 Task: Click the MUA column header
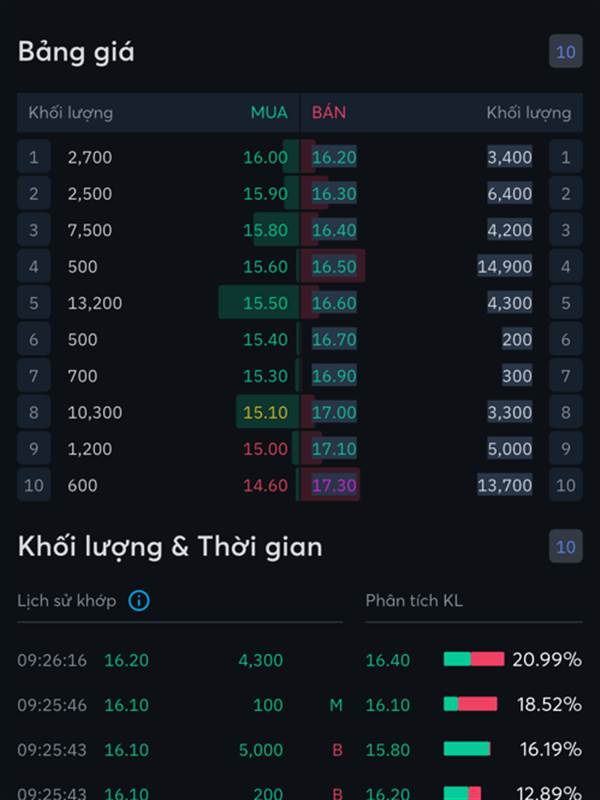click(269, 112)
